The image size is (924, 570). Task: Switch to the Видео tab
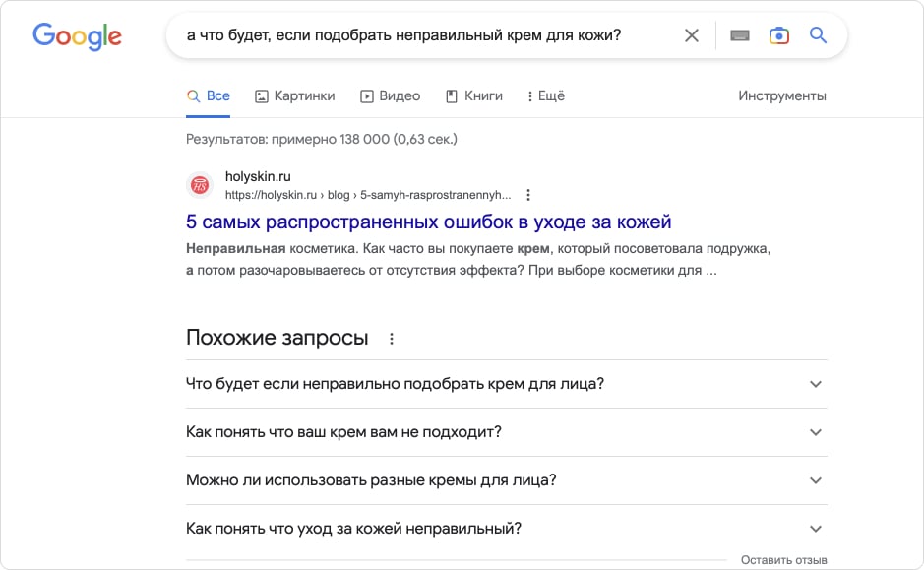point(391,96)
